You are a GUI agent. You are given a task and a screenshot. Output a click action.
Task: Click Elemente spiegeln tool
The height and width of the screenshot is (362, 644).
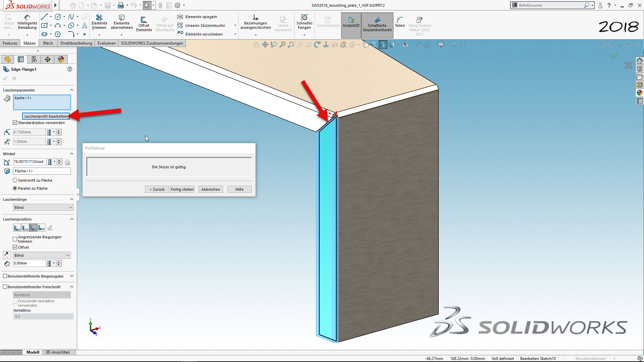click(x=197, y=17)
